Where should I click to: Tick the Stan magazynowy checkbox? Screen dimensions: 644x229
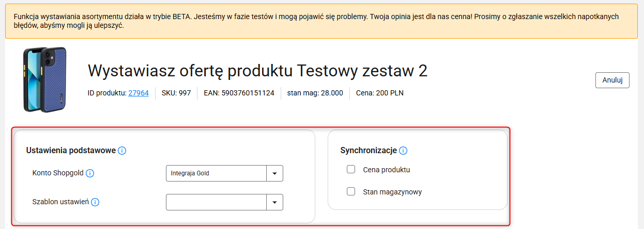pos(351,191)
